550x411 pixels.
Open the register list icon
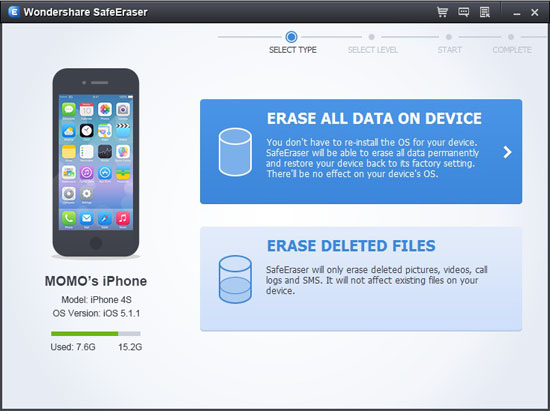tap(485, 12)
